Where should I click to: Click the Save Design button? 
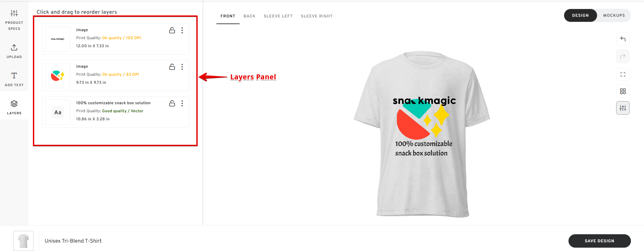599,241
